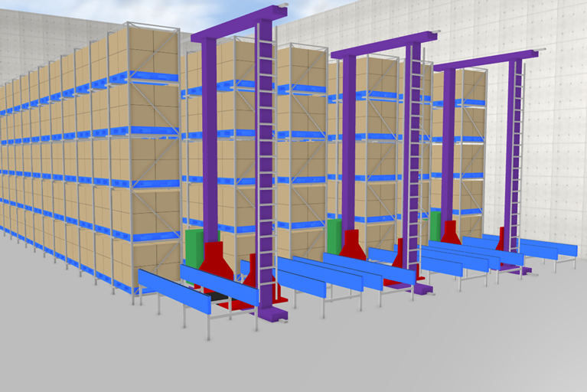Screen dimensions: 587x392
Task: Select the green box by the farthest crane
Action: pos(435,225)
